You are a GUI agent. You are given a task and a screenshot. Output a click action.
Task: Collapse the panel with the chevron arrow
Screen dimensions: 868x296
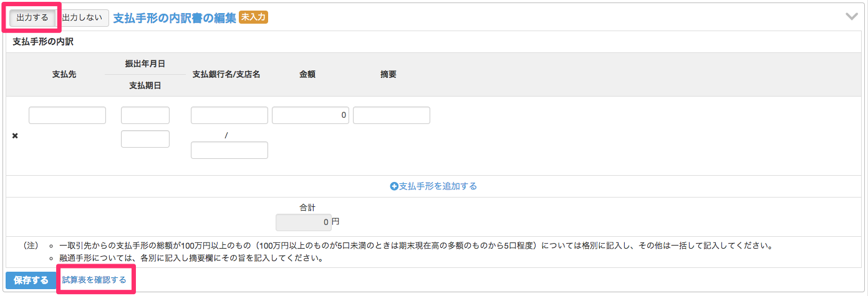(851, 17)
